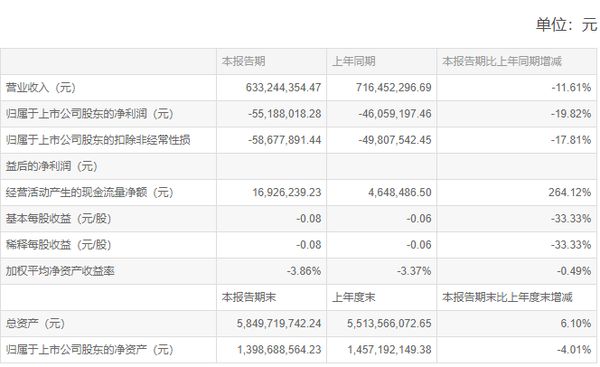Select the 稀释每股收益（元/股） label

point(58,245)
